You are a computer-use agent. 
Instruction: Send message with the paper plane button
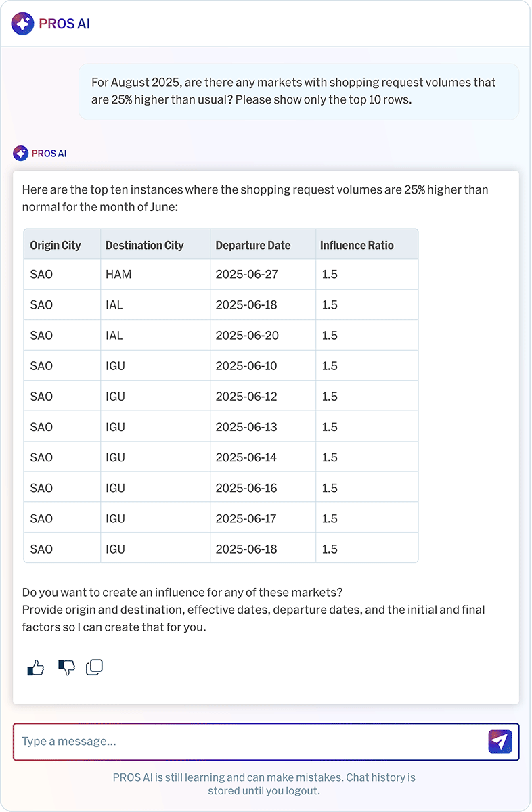click(500, 742)
